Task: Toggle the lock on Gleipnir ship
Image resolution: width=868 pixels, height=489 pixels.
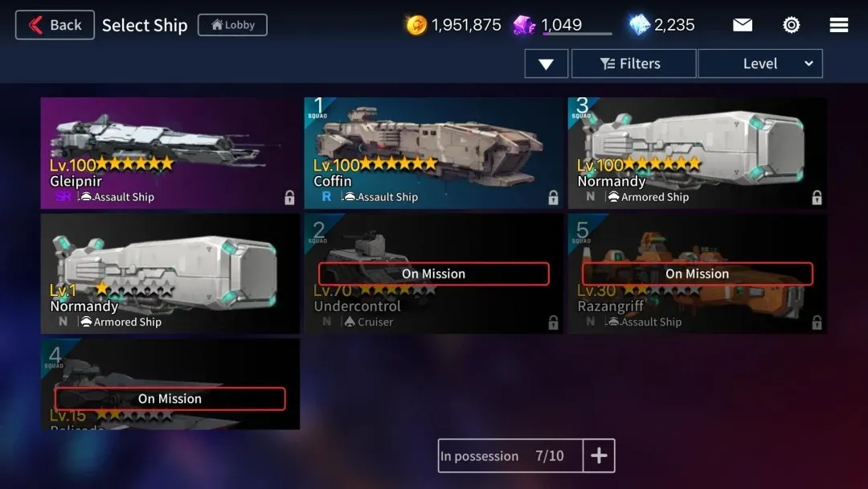Action: coord(289,197)
